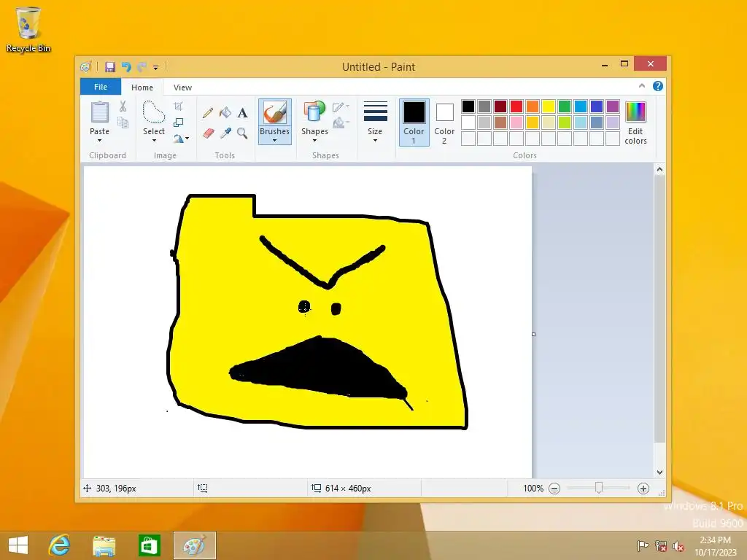Open the Shapes dropdown arrow
Viewport: 747px width, 560px height.
click(314, 141)
